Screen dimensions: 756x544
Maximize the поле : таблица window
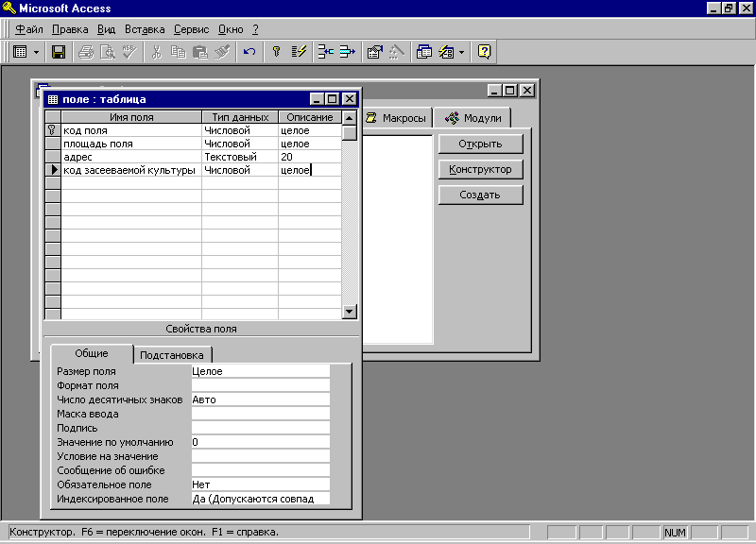tap(333, 99)
